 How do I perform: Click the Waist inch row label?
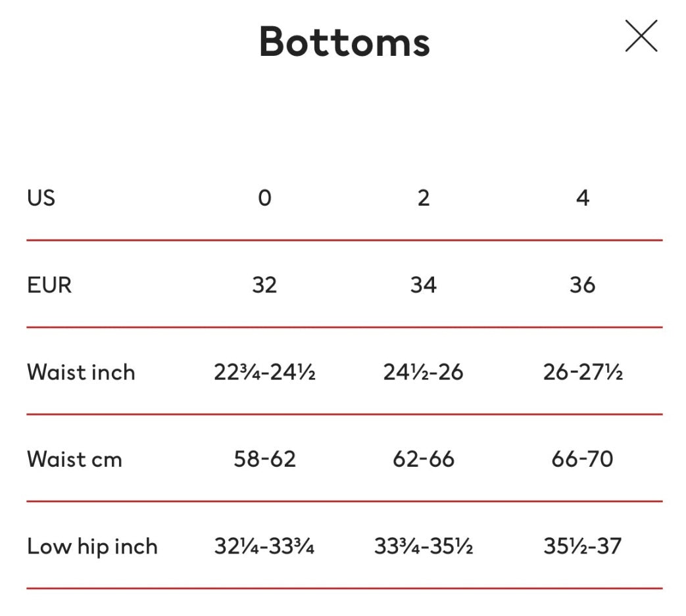[x=81, y=372]
